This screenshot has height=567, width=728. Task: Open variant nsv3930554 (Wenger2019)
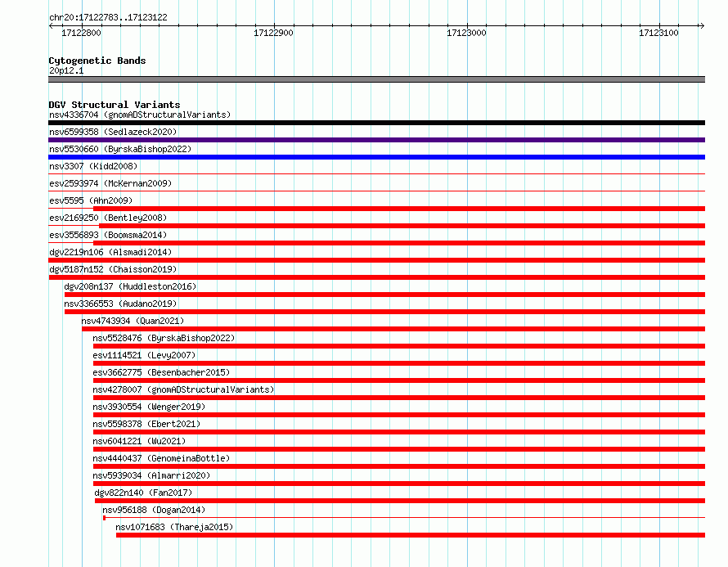149,407
